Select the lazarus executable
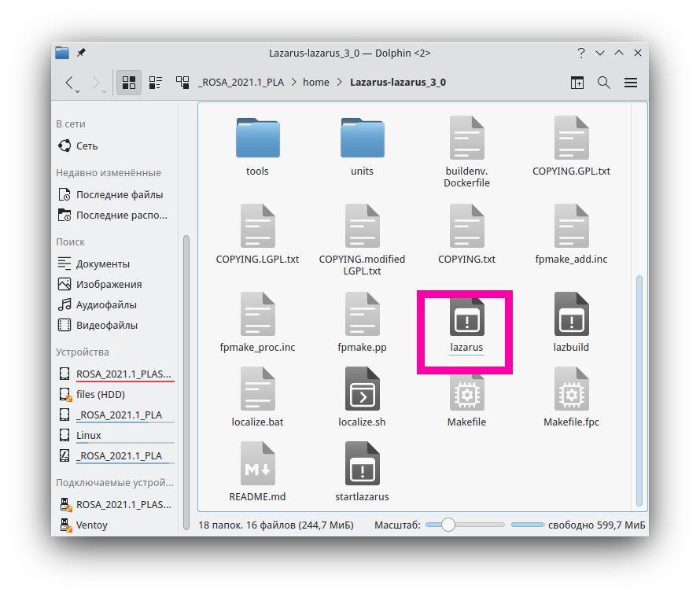Screen dimensions: 700x597 click(x=466, y=322)
